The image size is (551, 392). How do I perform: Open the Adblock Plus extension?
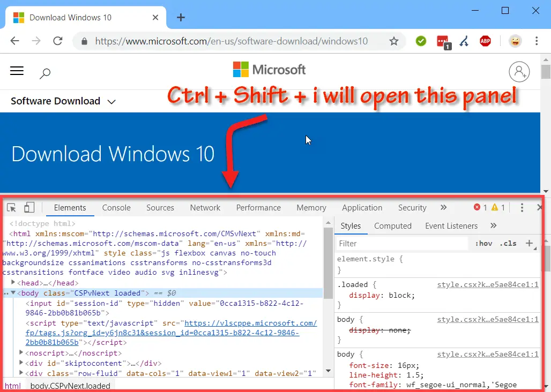tap(485, 41)
